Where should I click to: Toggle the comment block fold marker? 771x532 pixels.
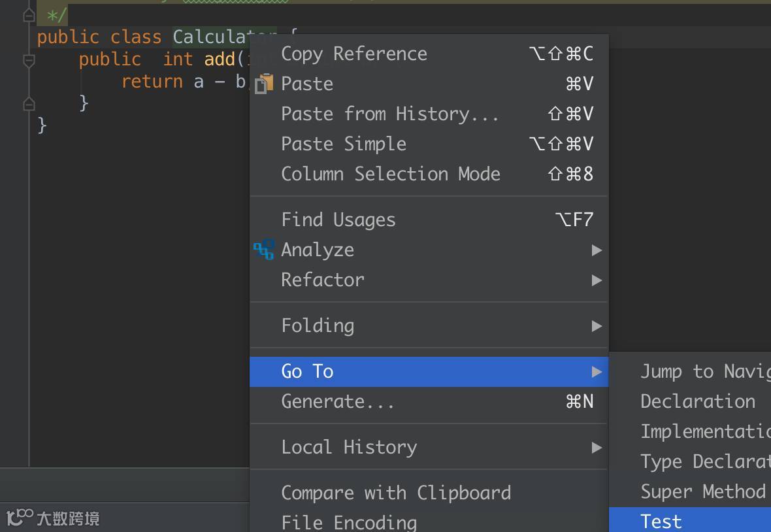[x=29, y=14]
